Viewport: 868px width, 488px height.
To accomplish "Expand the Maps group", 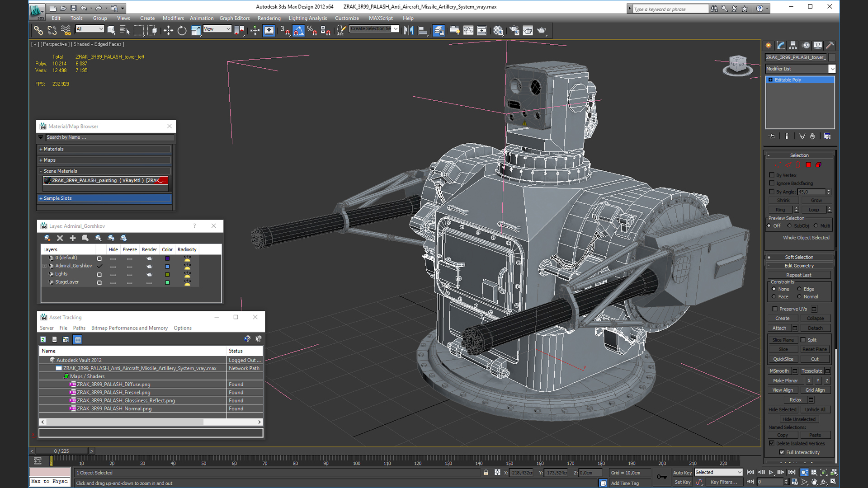I will pyautogui.click(x=105, y=160).
